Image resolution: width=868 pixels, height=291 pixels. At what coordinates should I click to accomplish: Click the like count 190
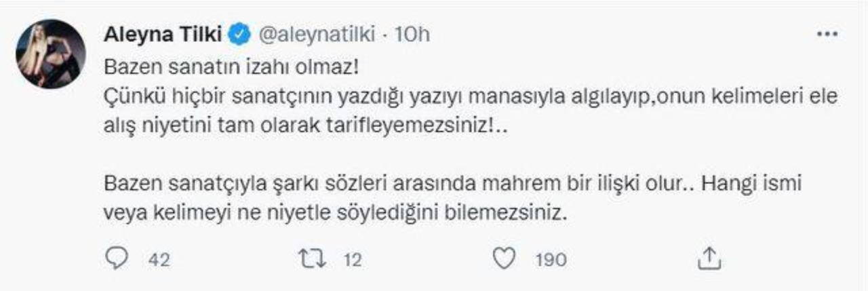(551, 259)
